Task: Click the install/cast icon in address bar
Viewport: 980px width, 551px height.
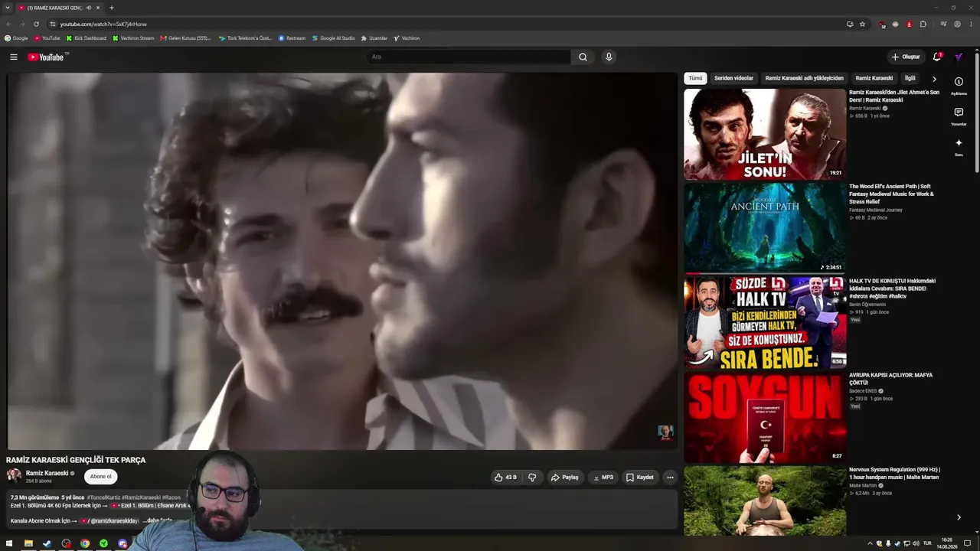Action: (850, 24)
